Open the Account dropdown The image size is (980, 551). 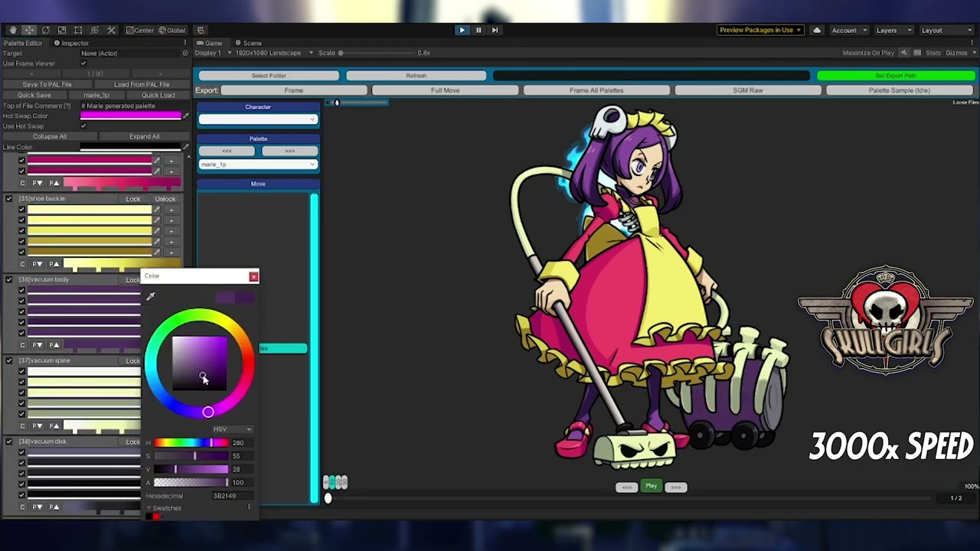coord(849,30)
